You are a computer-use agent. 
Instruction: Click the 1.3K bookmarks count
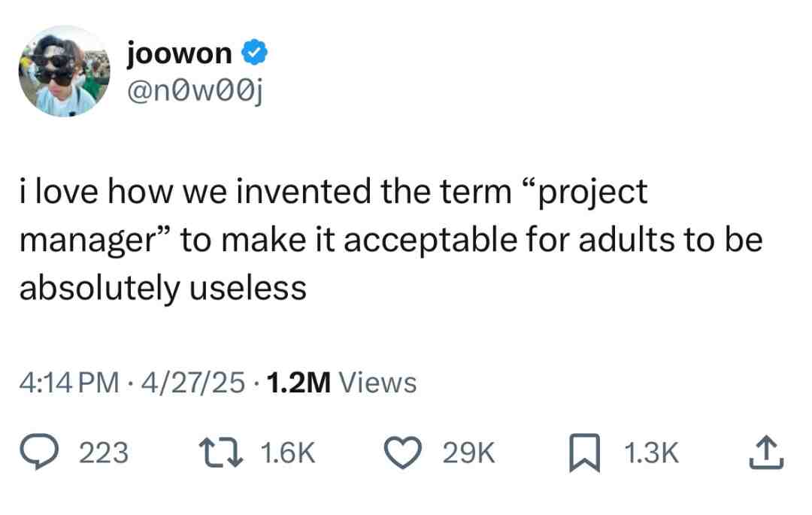pos(651,453)
